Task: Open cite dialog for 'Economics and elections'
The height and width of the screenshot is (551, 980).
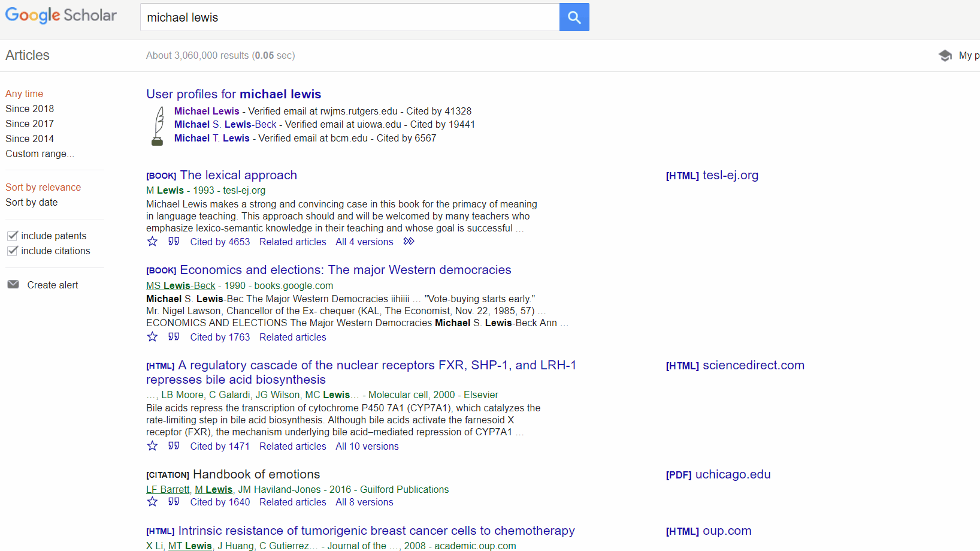Action: [174, 337]
